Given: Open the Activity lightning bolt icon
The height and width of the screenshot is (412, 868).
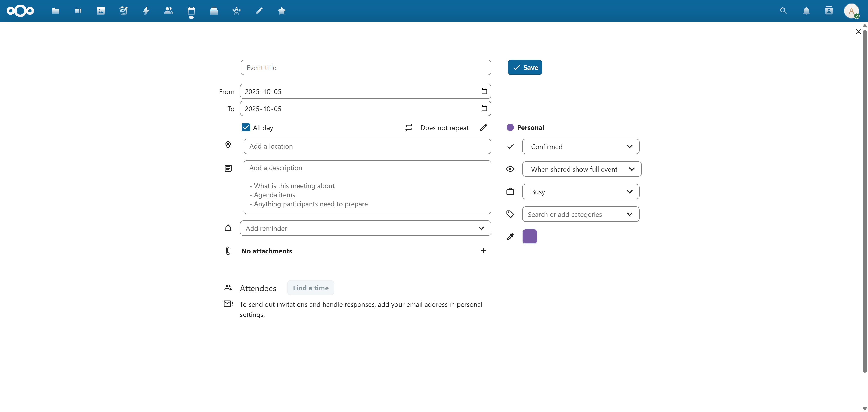Looking at the screenshot, I should 146,11.
